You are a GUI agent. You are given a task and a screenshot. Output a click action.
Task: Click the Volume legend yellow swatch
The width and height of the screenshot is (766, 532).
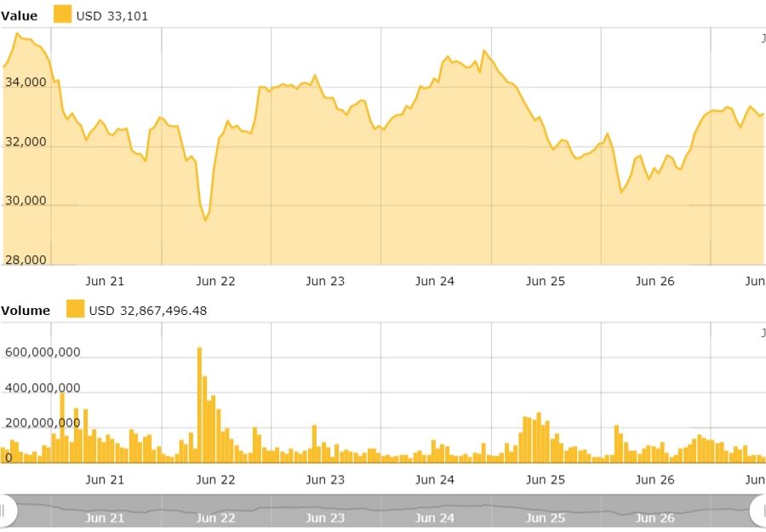point(75,309)
